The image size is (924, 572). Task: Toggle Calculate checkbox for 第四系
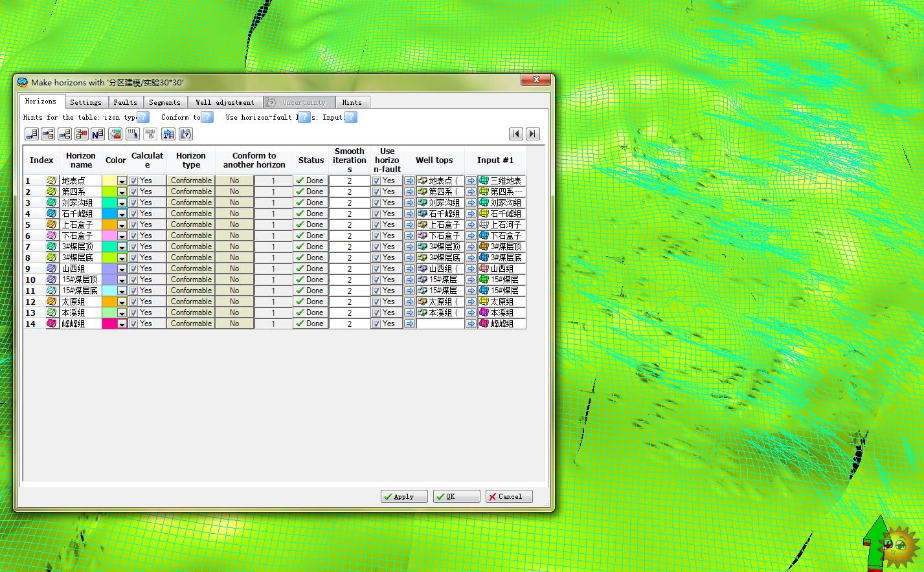[133, 192]
